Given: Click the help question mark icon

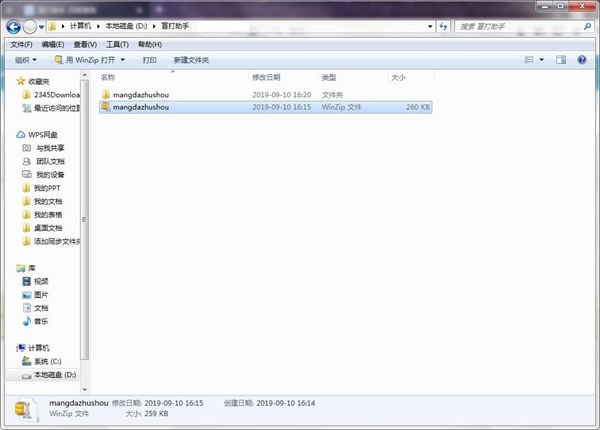Looking at the screenshot, I should pyautogui.click(x=583, y=60).
